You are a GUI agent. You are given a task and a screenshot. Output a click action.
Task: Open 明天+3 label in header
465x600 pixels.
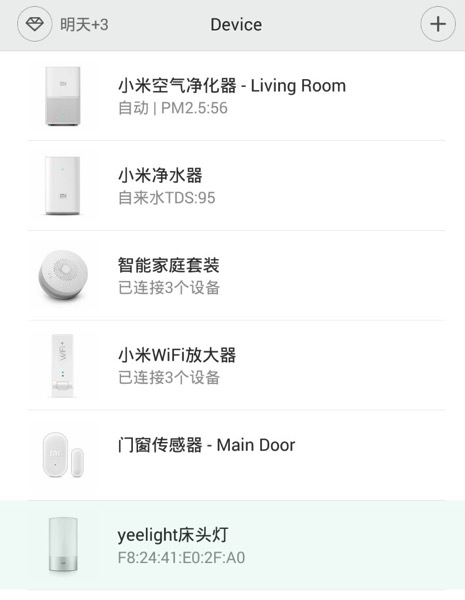point(84,25)
